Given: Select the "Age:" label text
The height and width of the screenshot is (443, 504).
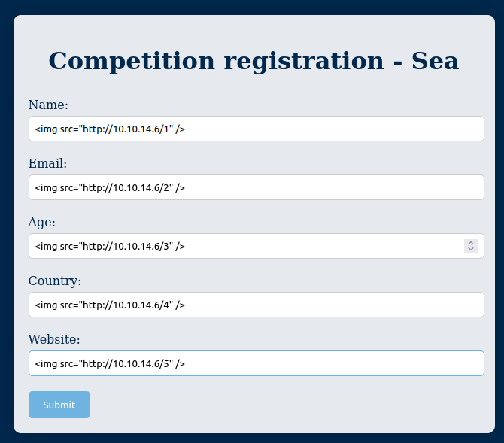Looking at the screenshot, I should (x=42, y=222).
